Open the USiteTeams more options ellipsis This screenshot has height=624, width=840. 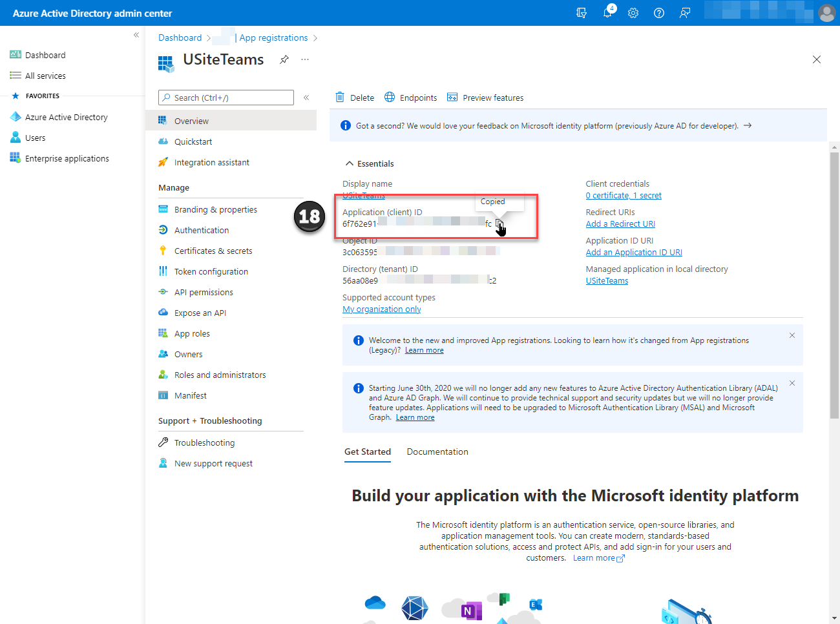tap(305, 59)
